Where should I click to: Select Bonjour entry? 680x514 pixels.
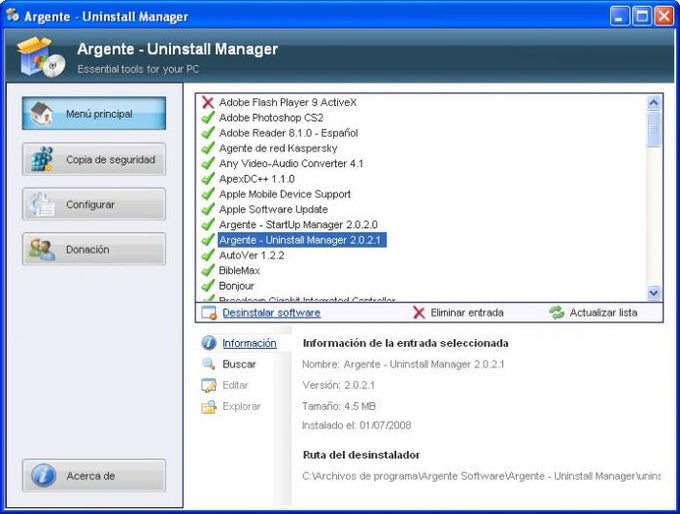pyautogui.click(x=236, y=286)
